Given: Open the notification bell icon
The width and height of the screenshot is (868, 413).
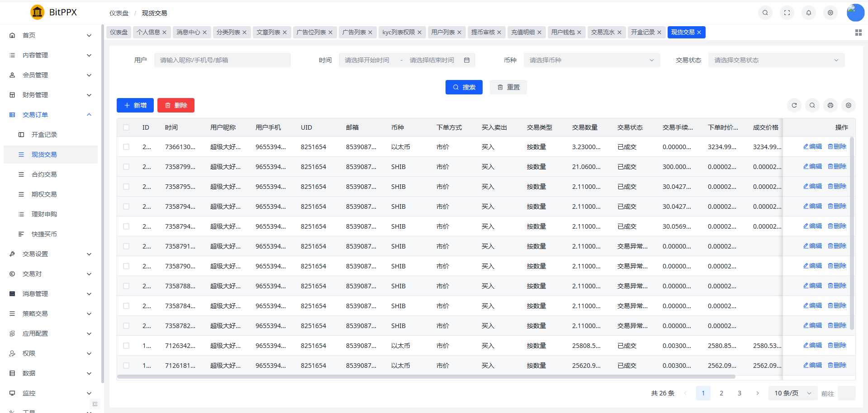Looking at the screenshot, I should tap(808, 13).
